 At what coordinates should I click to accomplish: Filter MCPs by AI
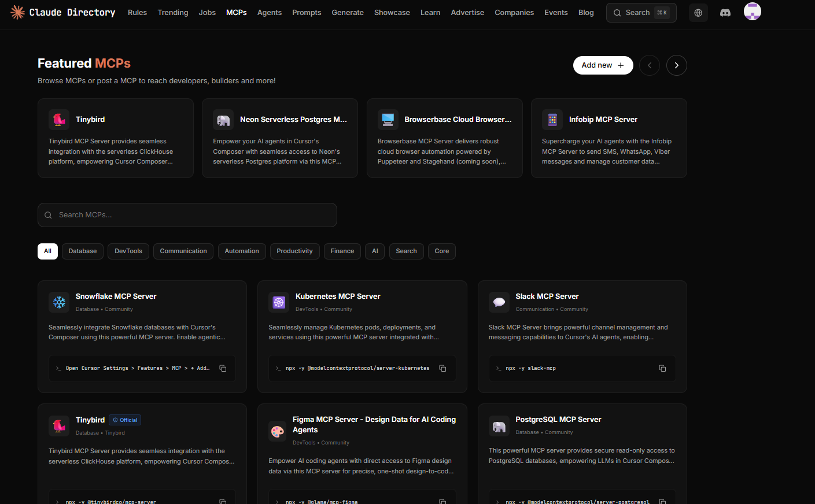pos(375,251)
